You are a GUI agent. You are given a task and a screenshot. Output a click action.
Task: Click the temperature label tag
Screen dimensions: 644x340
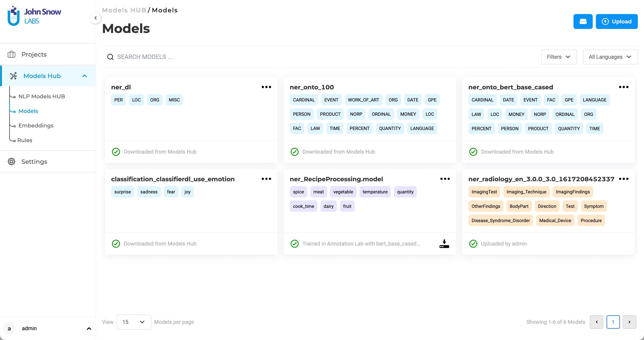[x=375, y=192]
